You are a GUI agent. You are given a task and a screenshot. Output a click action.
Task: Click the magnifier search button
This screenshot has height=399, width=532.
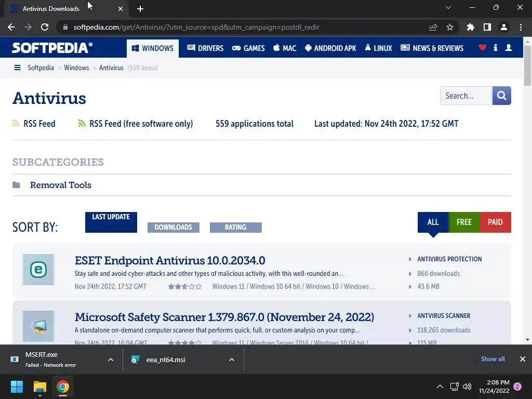click(x=501, y=96)
